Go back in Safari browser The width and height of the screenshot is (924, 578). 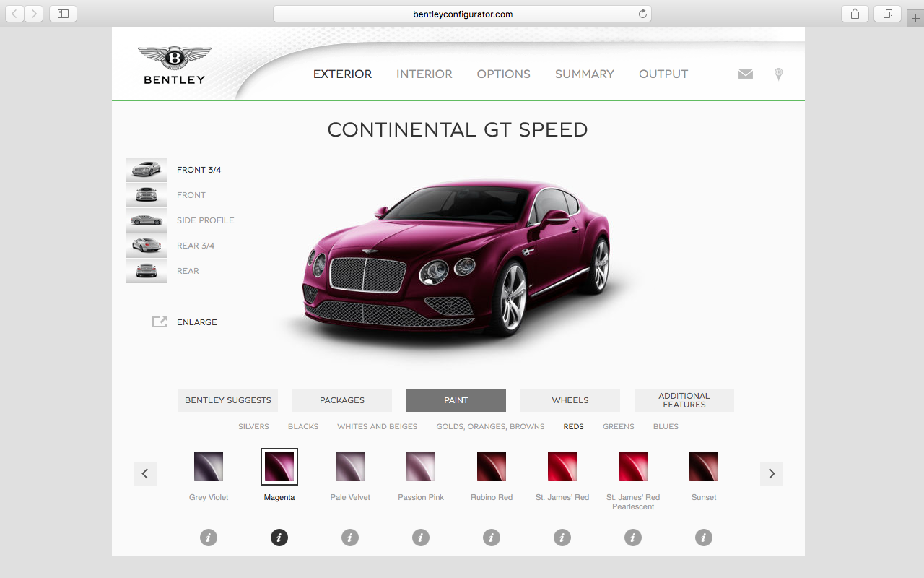tap(15, 13)
